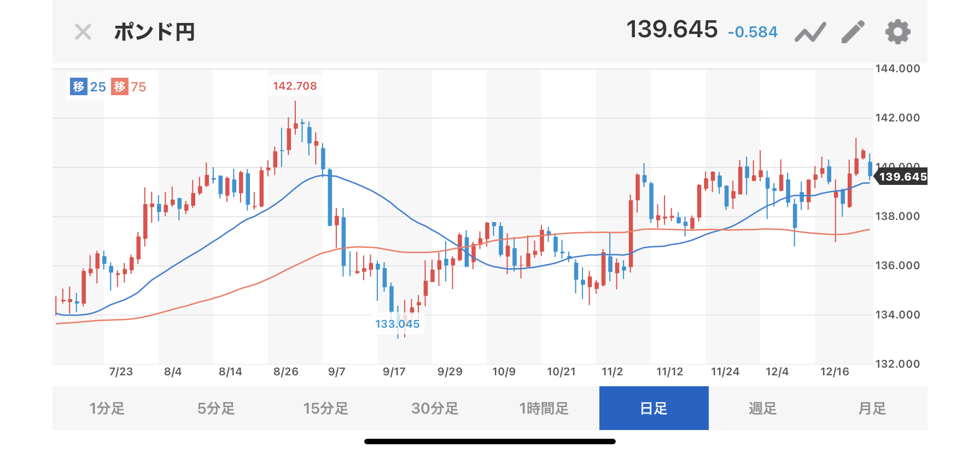980x453 pixels.
Task: Switch to 月足 monthly chart
Action: (872, 408)
